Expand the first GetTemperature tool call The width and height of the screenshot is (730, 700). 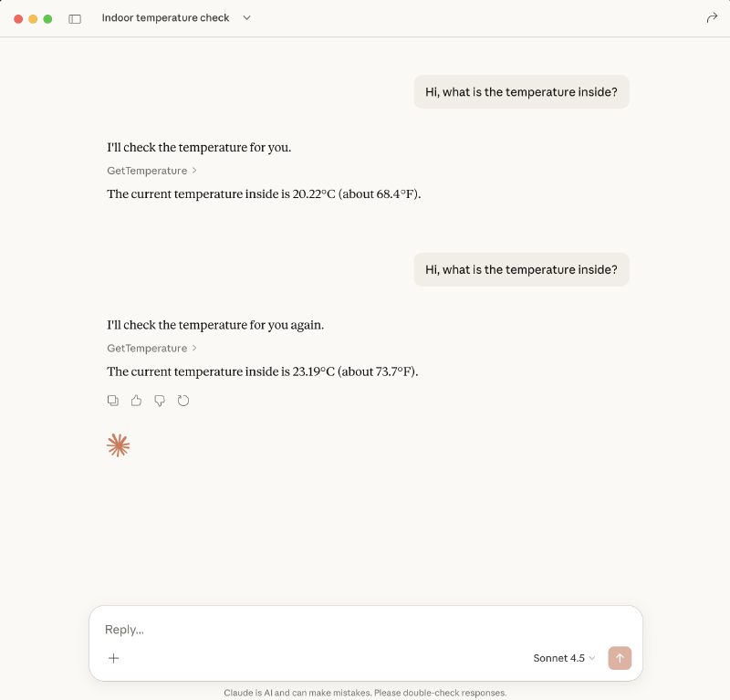click(151, 171)
